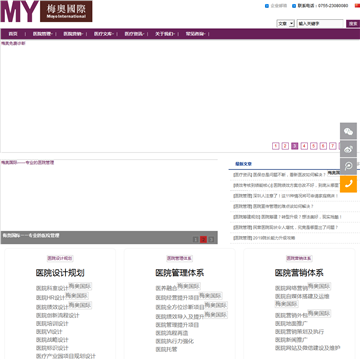The image size is (360, 360).
Task: Open the WeChat floating sidebar icon
Action: [x=348, y=131]
